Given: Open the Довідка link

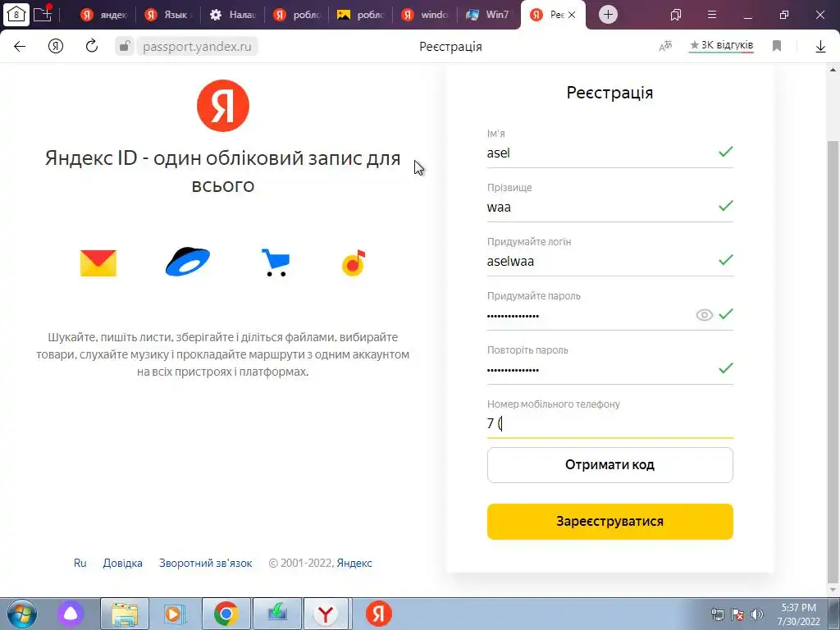Looking at the screenshot, I should [123, 563].
